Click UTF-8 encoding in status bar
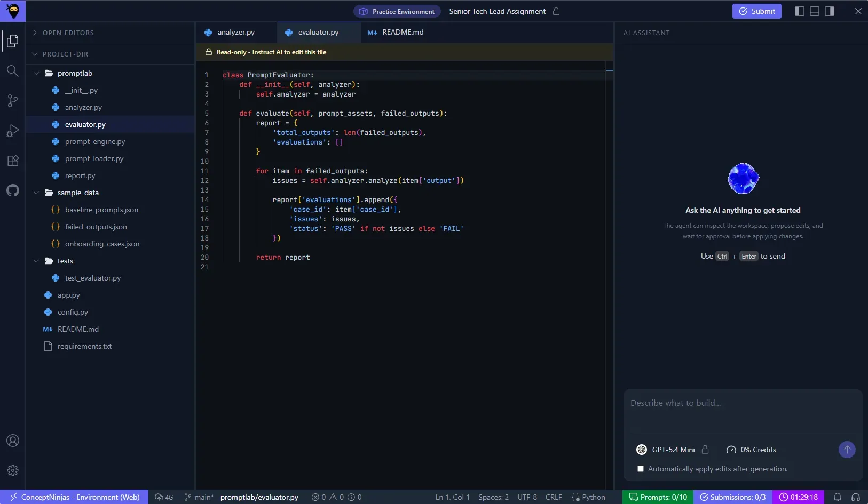The width and height of the screenshot is (868, 504). (527, 497)
